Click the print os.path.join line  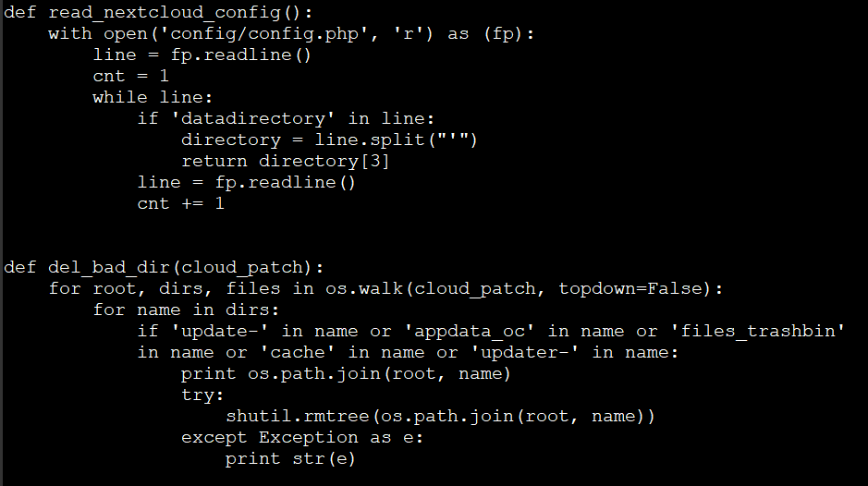347,373
